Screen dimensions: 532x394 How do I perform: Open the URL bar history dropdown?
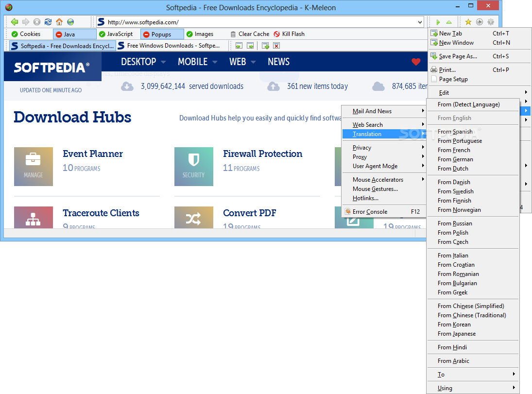pos(420,22)
